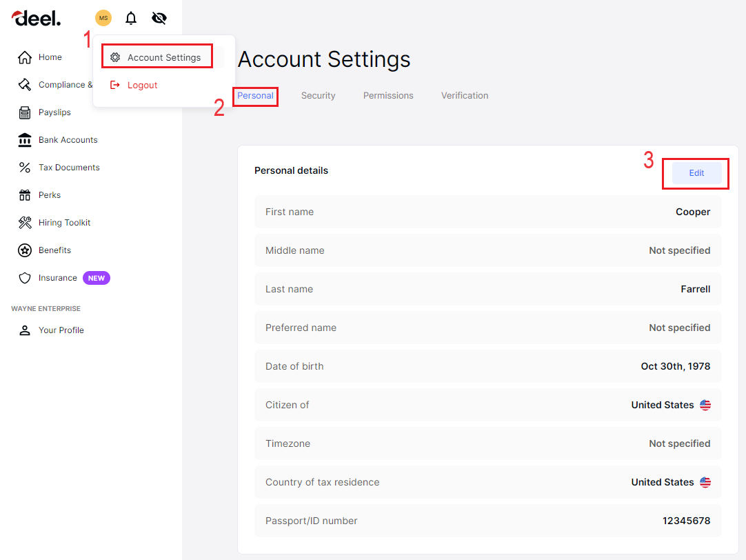
Task: Open Bank Accounts from the sidebar
Action: coord(24,139)
